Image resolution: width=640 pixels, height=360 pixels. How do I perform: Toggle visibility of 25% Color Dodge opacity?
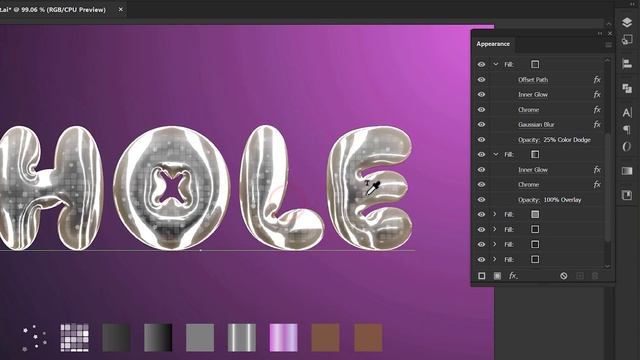coord(482,140)
